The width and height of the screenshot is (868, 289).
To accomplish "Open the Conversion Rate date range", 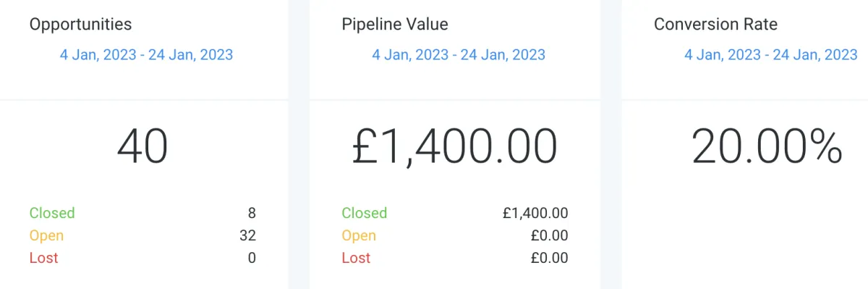I will 771,55.
